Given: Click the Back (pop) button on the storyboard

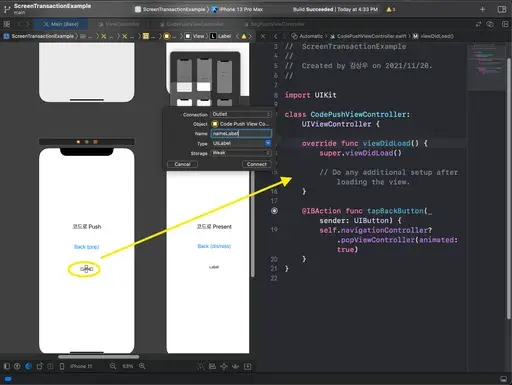Looking at the screenshot, I should click(86, 247).
